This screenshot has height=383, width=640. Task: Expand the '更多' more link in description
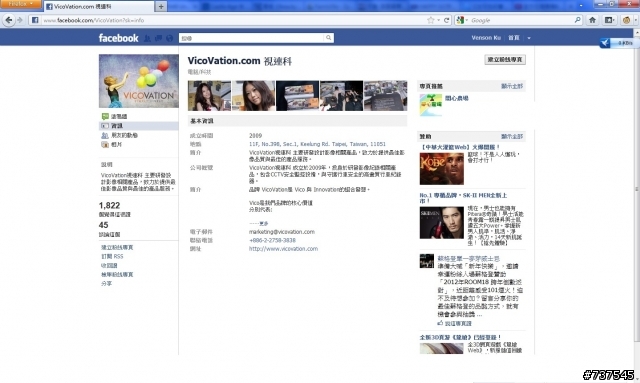(x=264, y=224)
